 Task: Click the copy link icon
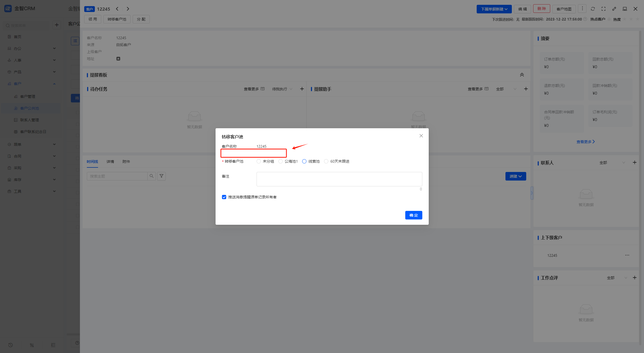click(614, 9)
